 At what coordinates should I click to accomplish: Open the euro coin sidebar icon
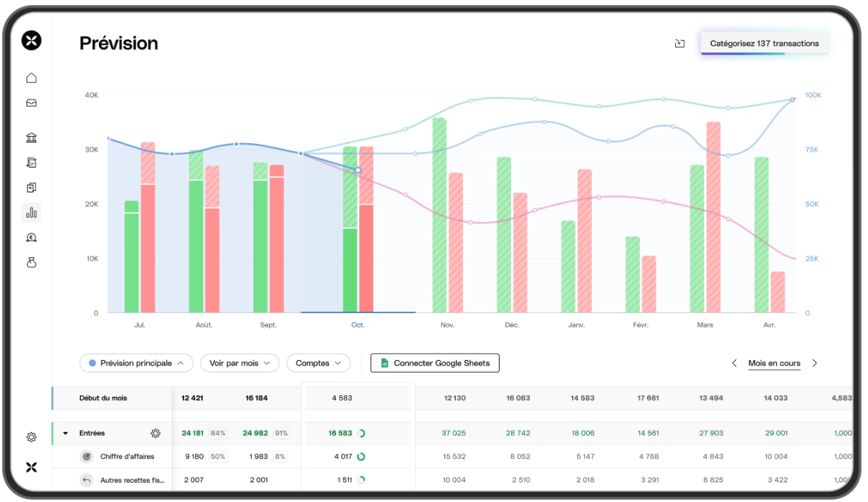32,238
